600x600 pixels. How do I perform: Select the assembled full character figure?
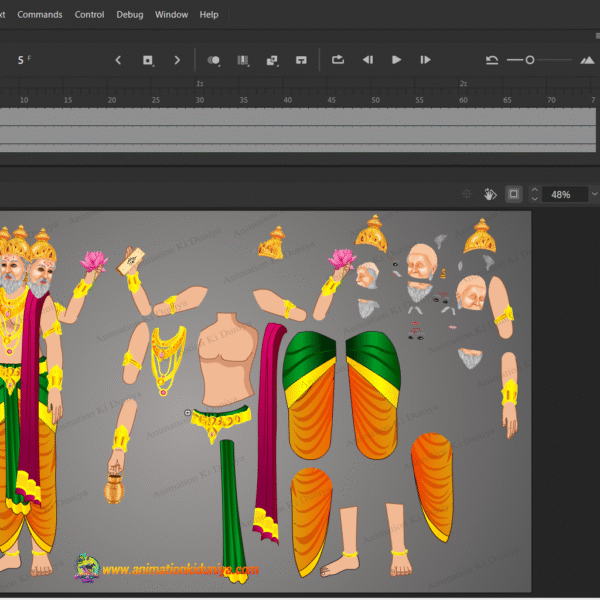coord(29,400)
